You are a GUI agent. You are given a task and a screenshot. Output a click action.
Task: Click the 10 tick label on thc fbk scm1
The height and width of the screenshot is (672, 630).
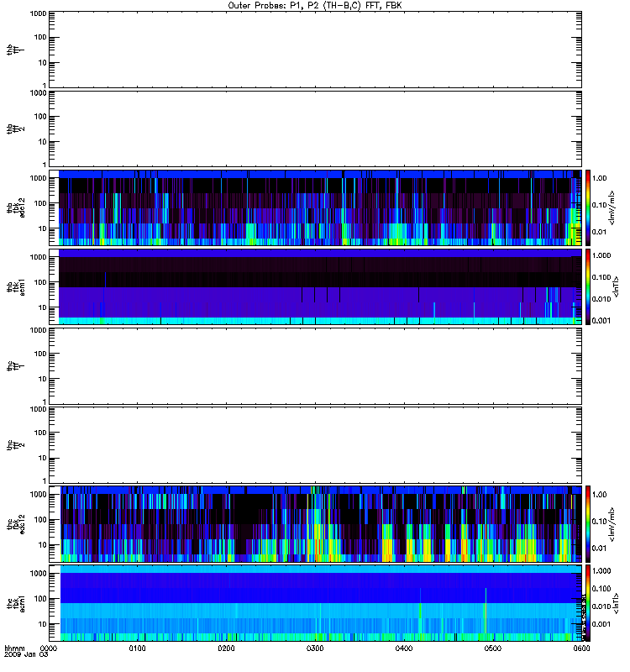[x=43, y=624]
